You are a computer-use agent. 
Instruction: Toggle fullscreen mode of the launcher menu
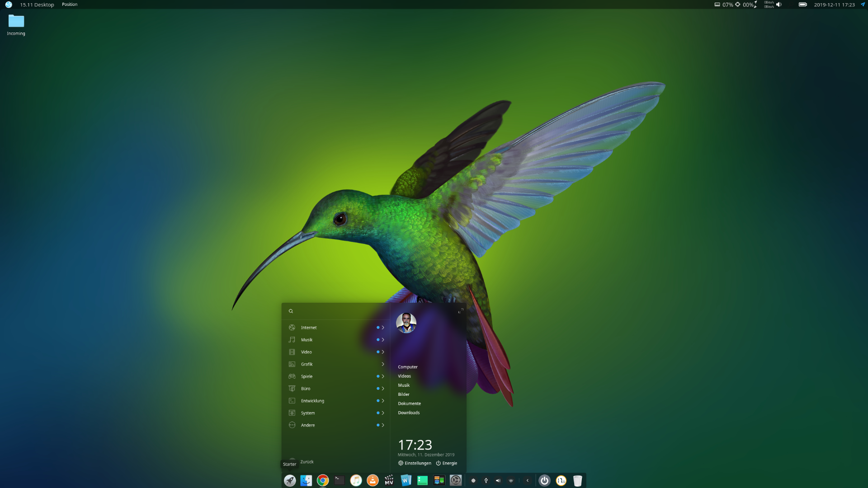(x=461, y=311)
